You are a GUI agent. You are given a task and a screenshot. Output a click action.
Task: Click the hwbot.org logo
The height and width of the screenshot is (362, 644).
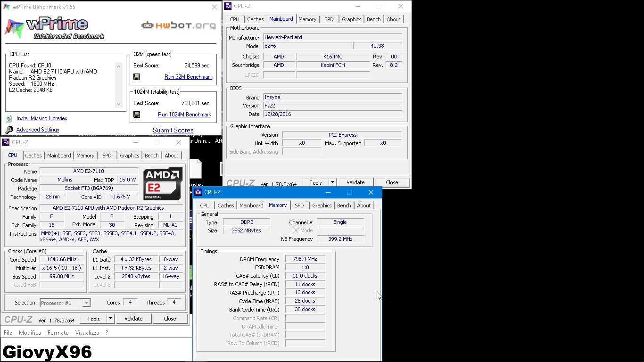(x=179, y=25)
